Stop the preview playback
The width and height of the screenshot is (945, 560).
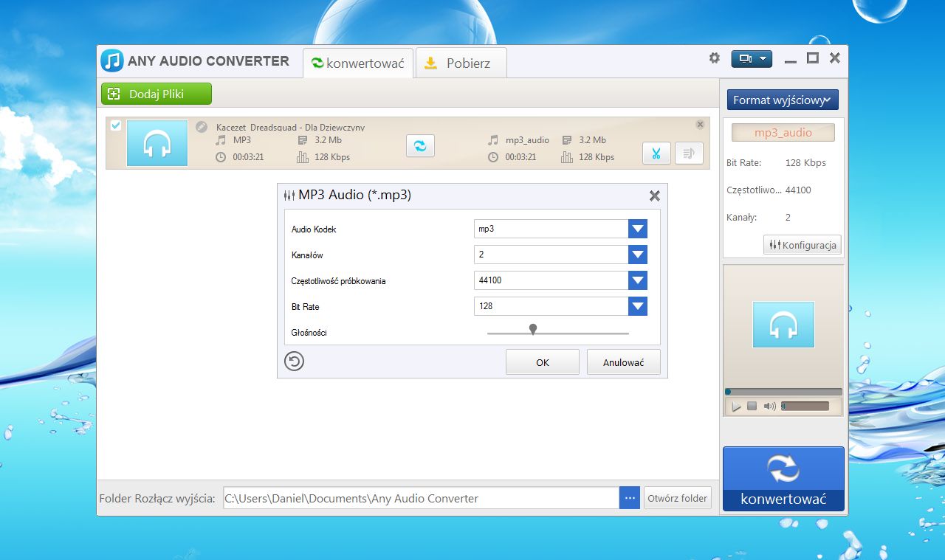click(x=752, y=406)
